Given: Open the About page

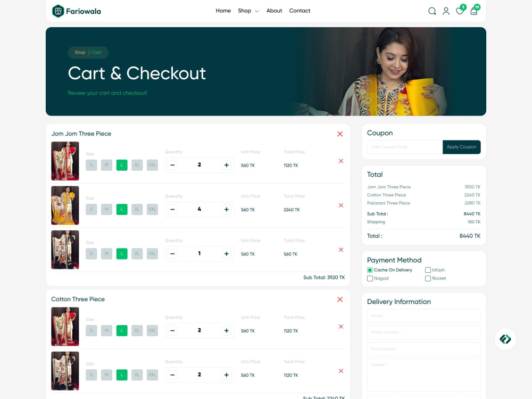Looking at the screenshot, I should coord(274,11).
